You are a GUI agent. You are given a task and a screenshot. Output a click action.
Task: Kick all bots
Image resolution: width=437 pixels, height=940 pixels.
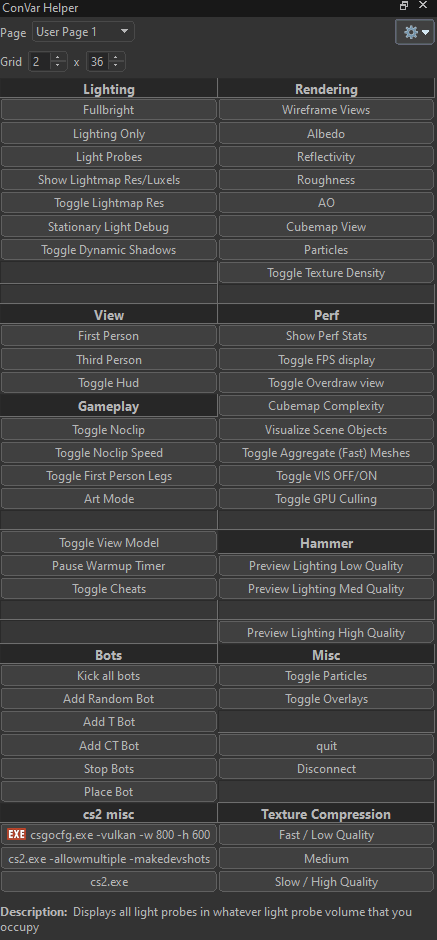109,676
